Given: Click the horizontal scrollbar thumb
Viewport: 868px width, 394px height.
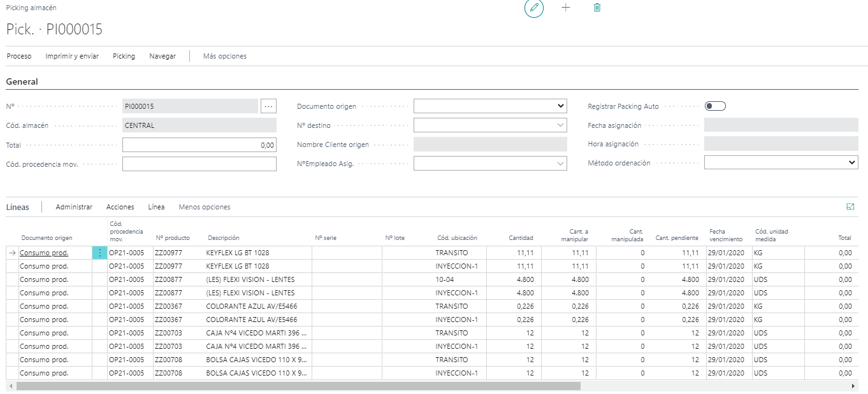Looking at the screenshot, I should point(298,386).
